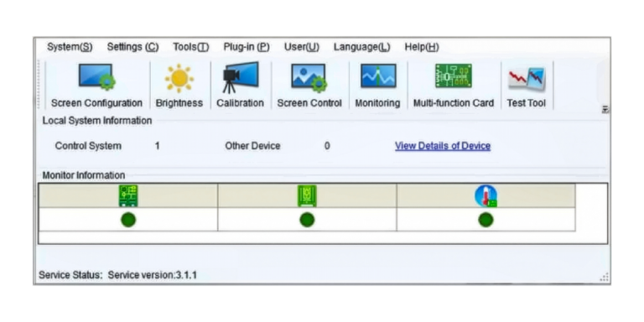Click the Control System label
This screenshot has height=322, width=644.
pyautogui.click(x=88, y=146)
